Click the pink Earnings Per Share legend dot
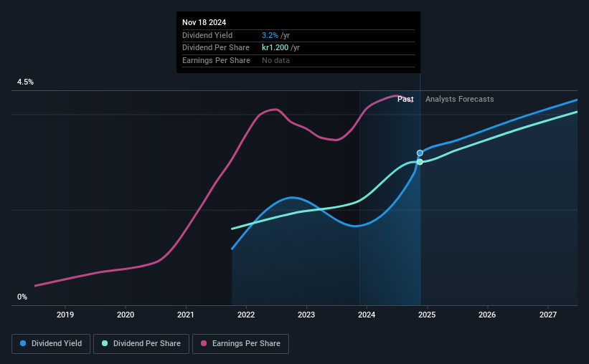 click(x=204, y=343)
